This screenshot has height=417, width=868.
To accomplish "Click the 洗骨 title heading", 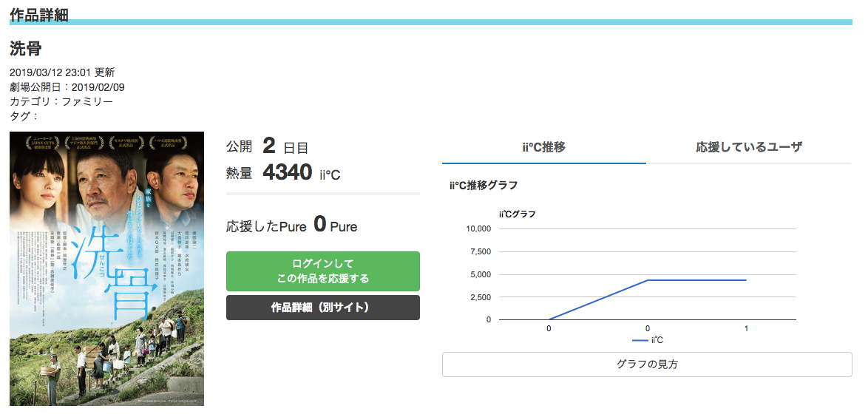I will pos(26,49).
